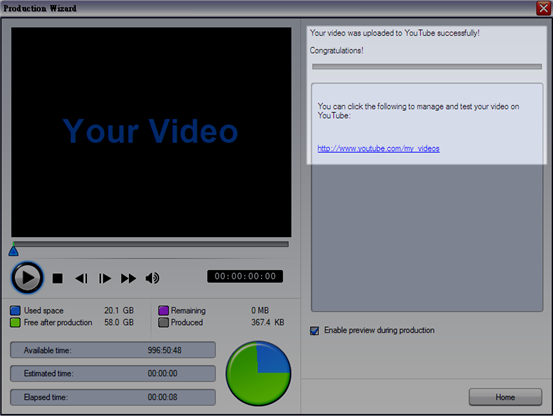Click the 58.0 GB free value

(119, 323)
